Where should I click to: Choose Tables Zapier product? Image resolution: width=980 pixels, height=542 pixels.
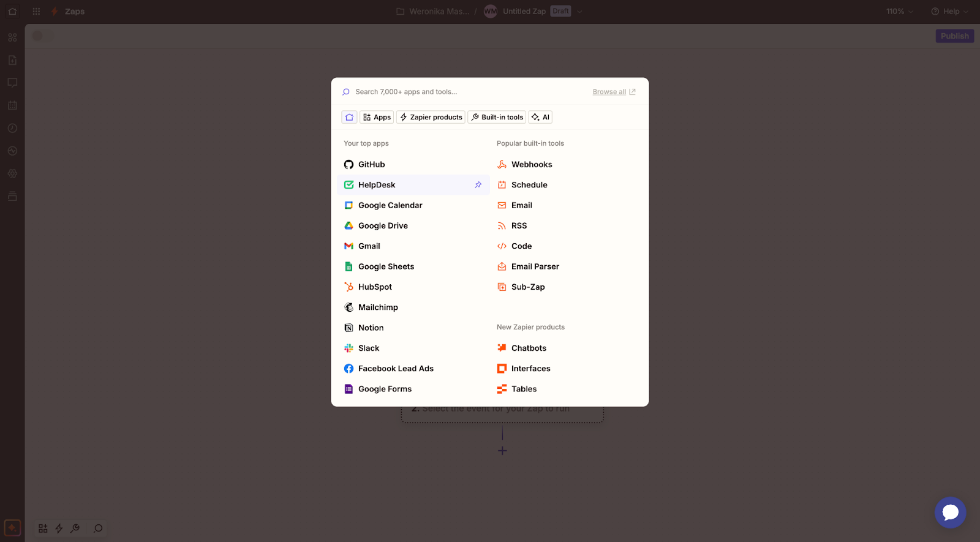567,389
